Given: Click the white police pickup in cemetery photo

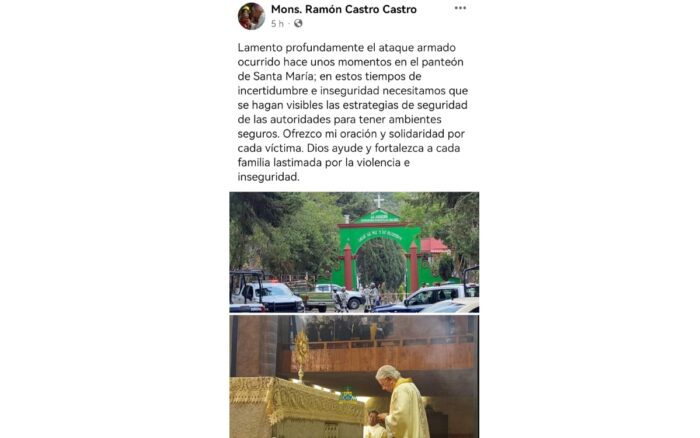Looking at the screenshot, I should [x=267, y=297].
